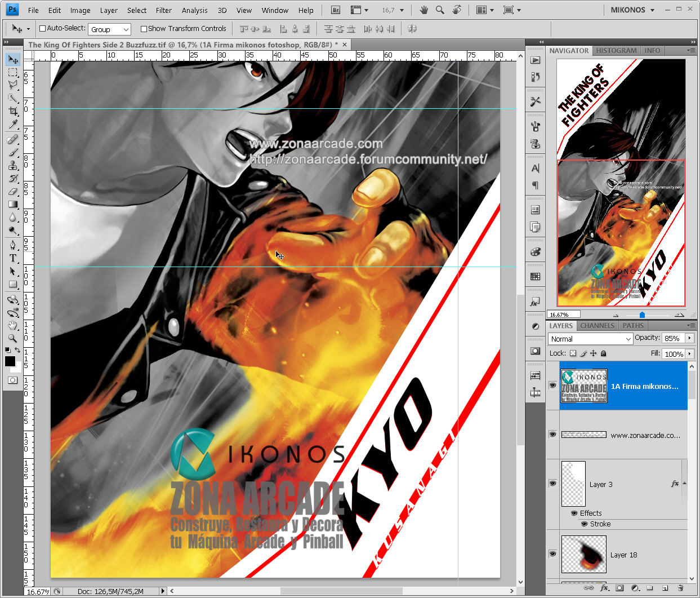700x598 pixels.
Task: Toggle Quick Mask mode
Action: (x=12, y=380)
